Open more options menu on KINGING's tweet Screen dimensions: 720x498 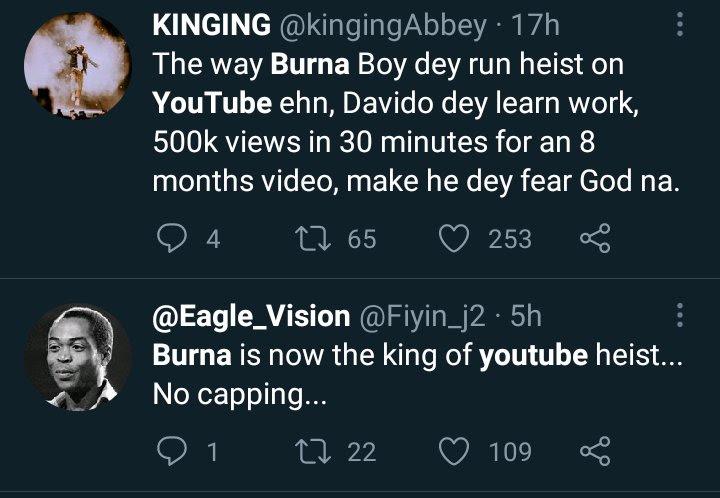(680, 23)
